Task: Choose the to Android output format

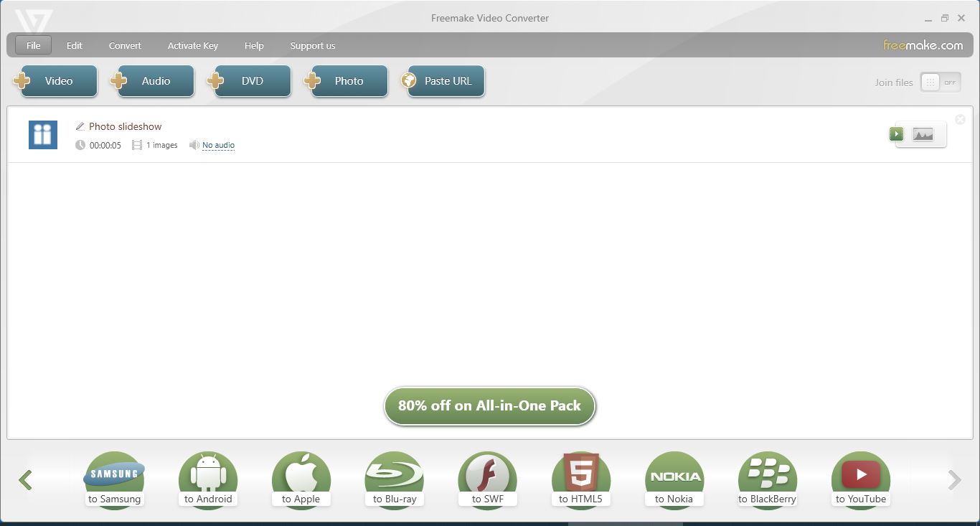Action: (x=208, y=480)
